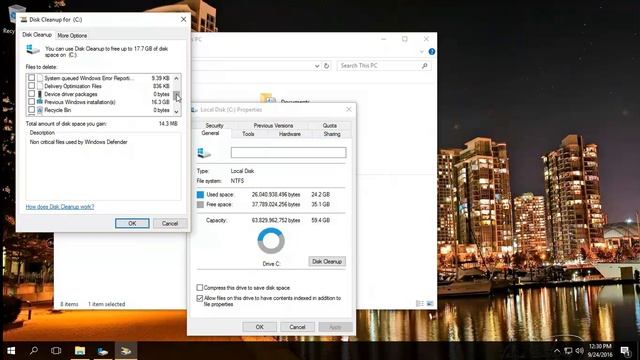Open the Quota tab
This screenshot has width=640, height=360.
[329, 126]
